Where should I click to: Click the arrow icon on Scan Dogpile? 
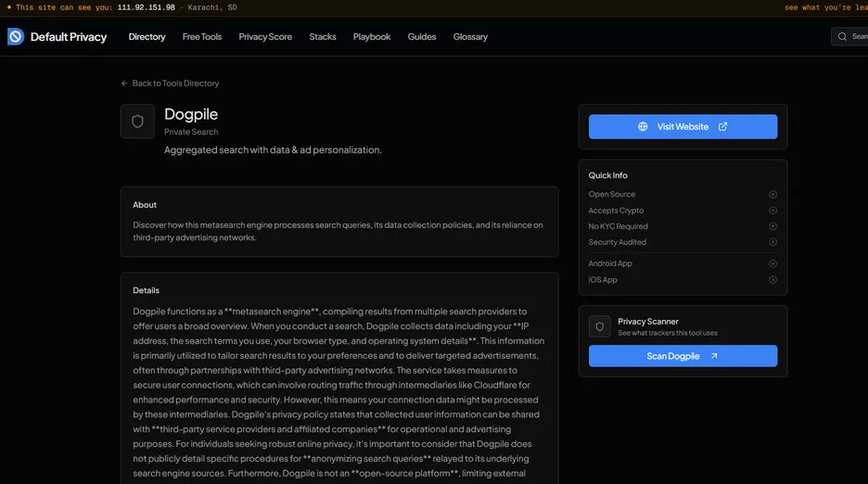tap(714, 356)
